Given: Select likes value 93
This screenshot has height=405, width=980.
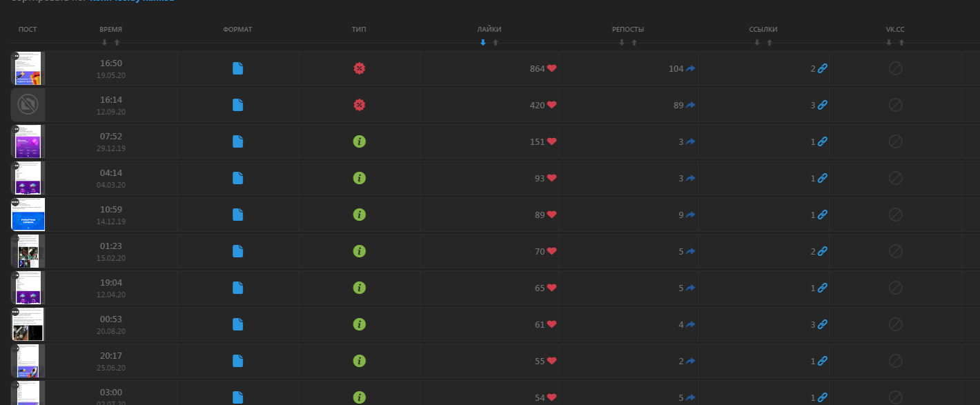Looking at the screenshot, I should [540, 178].
